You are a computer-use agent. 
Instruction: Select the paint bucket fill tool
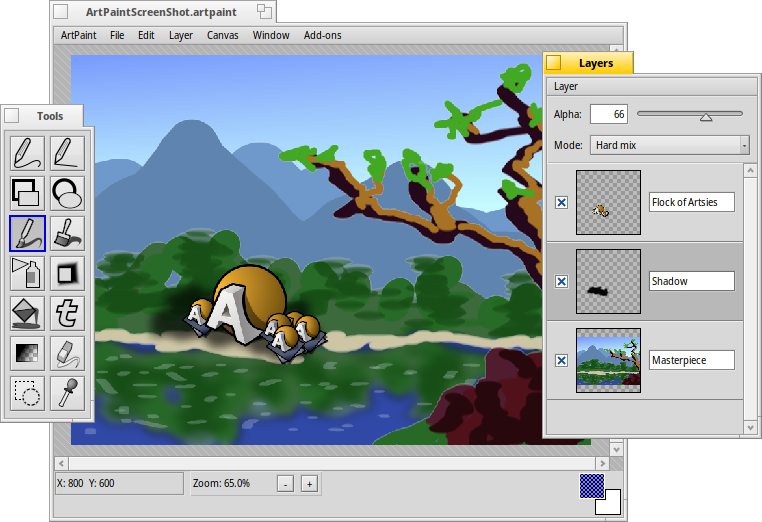[x=27, y=313]
